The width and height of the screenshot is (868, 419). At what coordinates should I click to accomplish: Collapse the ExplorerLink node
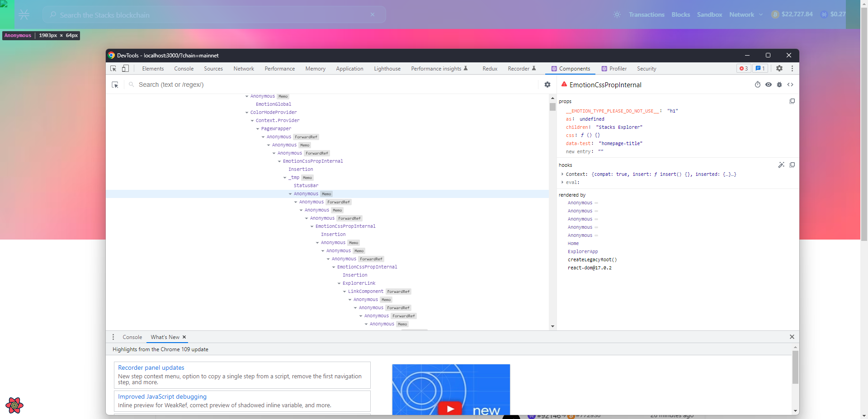[x=339, y=283]
